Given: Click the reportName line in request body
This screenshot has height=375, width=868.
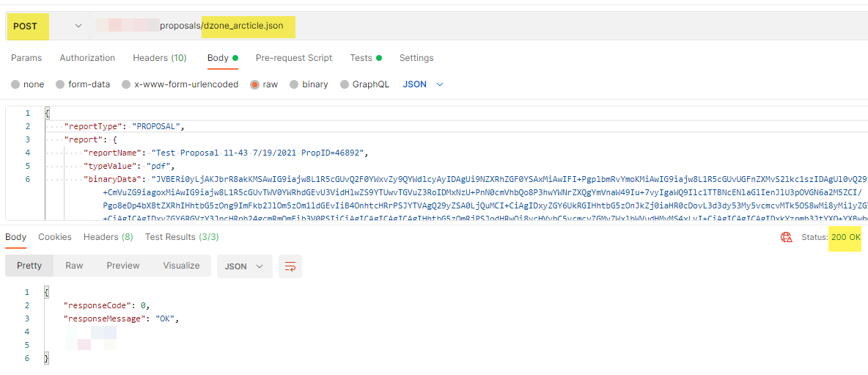Looking at the screenshot, I should point(225,153).
